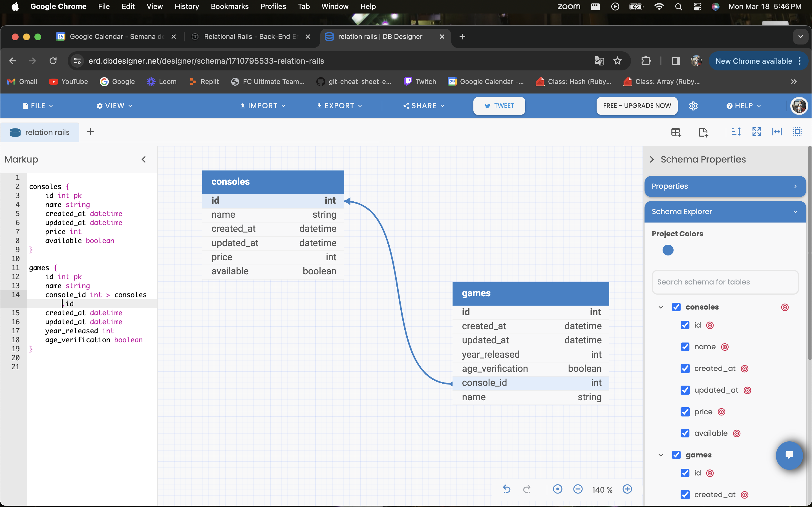Click the add note icon
The image size is (812, 507).
point(703,132)
